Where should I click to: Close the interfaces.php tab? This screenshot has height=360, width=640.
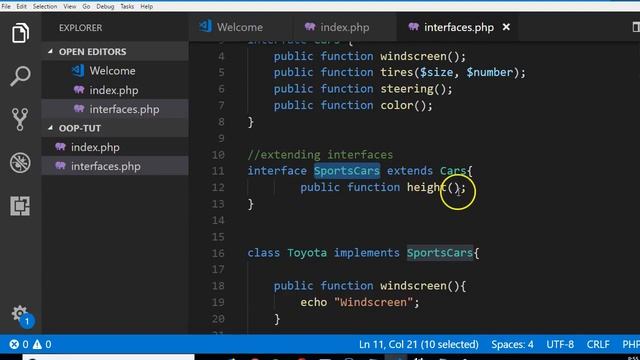pos(506,27)
